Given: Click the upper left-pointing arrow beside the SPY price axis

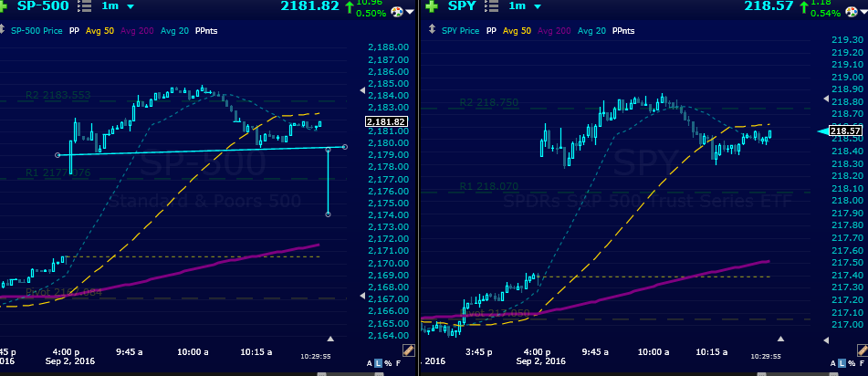Looking at the screenshot, I should point(827,99).
